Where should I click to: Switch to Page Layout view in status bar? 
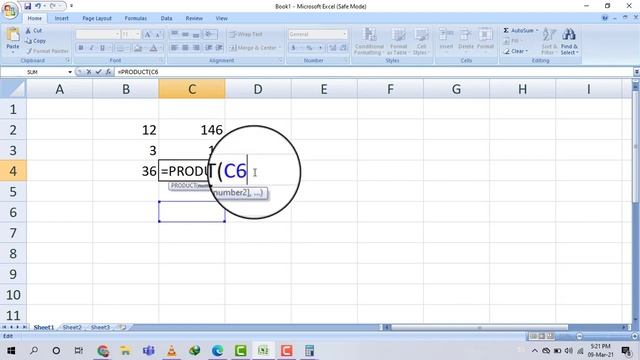pos(541,336)
